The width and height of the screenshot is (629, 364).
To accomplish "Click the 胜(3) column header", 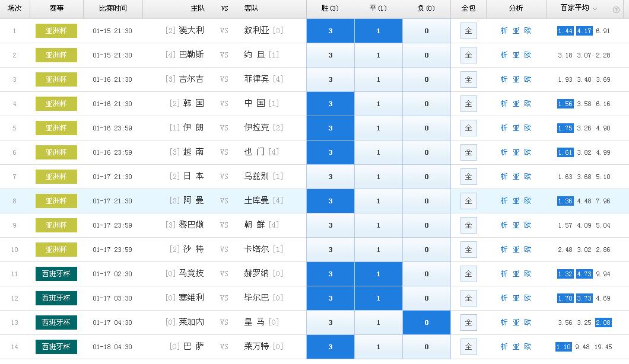I will click(x=330, y=8).
